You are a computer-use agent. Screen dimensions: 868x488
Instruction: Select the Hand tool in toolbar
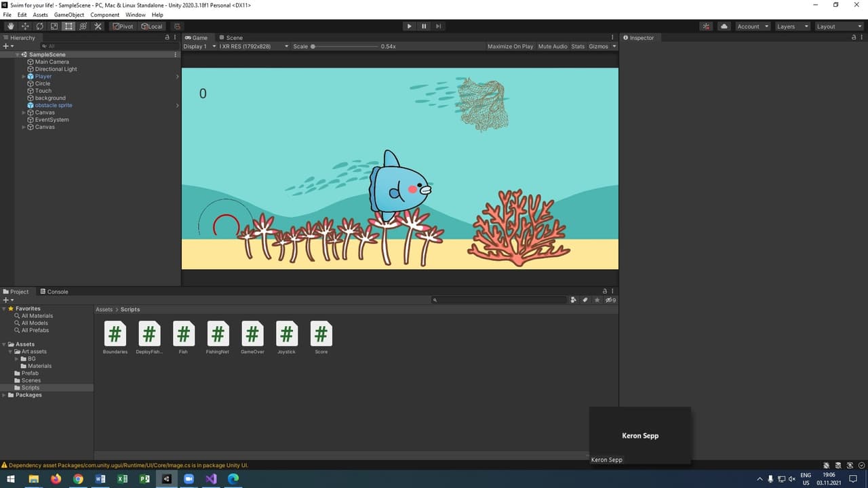click(10, 26)
